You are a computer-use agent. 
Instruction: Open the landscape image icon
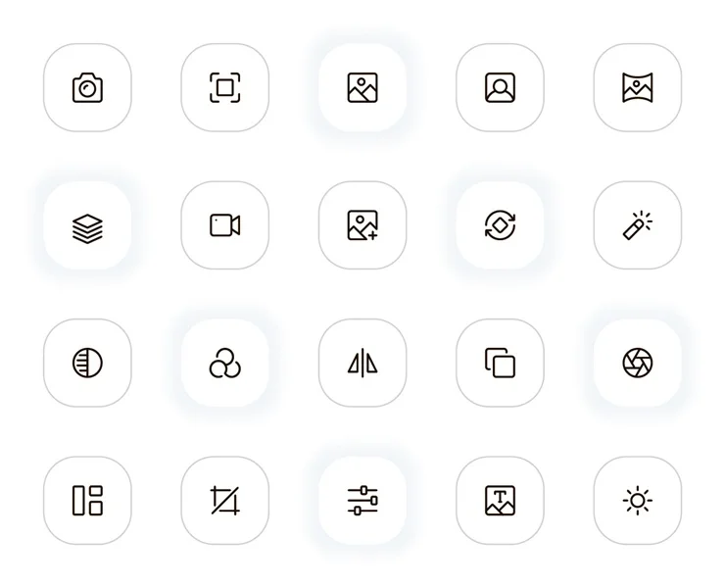tap(362, 87)
